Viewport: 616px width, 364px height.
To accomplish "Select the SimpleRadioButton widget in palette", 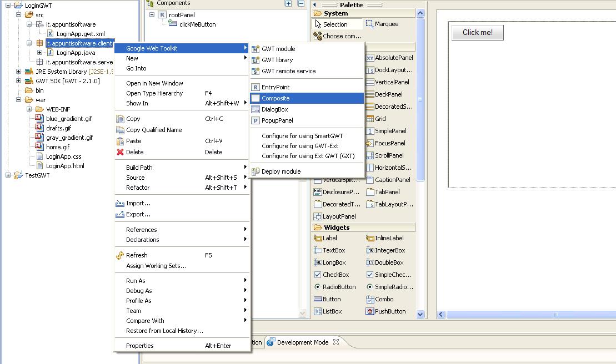I will 389,287.
